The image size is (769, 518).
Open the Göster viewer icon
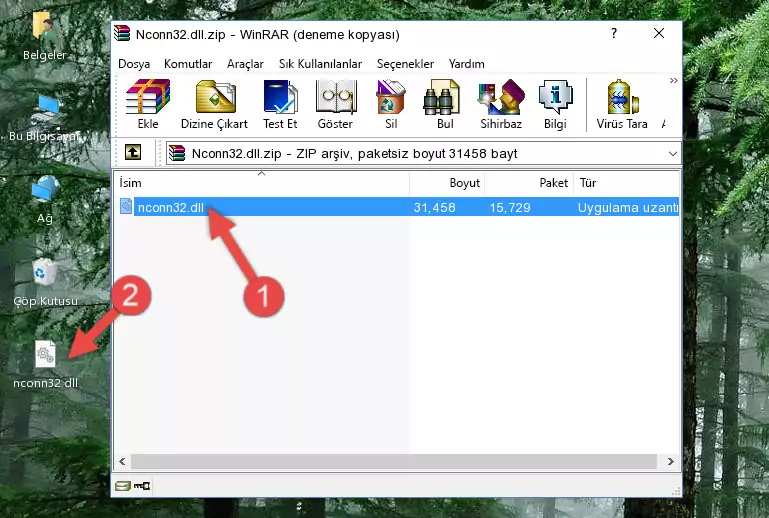(335, 104)
